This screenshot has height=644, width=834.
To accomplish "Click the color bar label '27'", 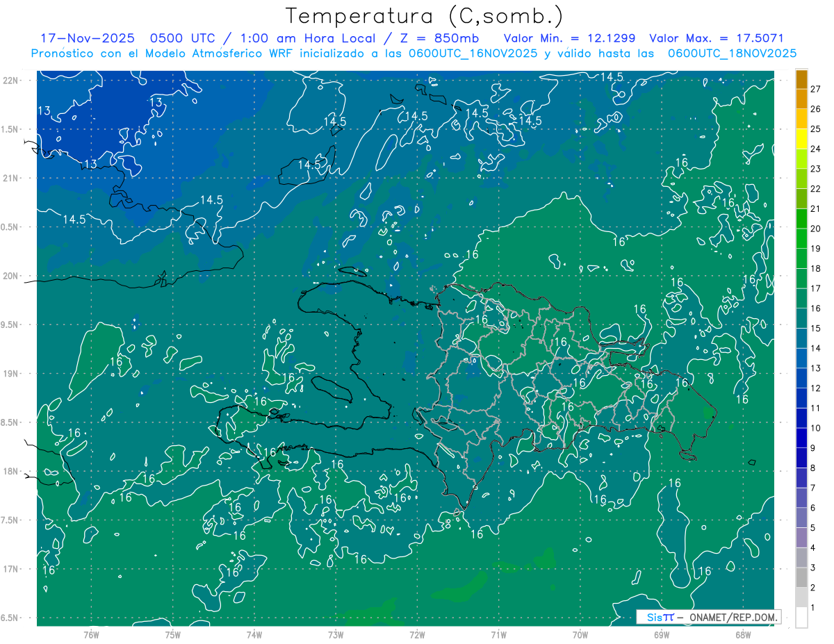I will (816, 89).
